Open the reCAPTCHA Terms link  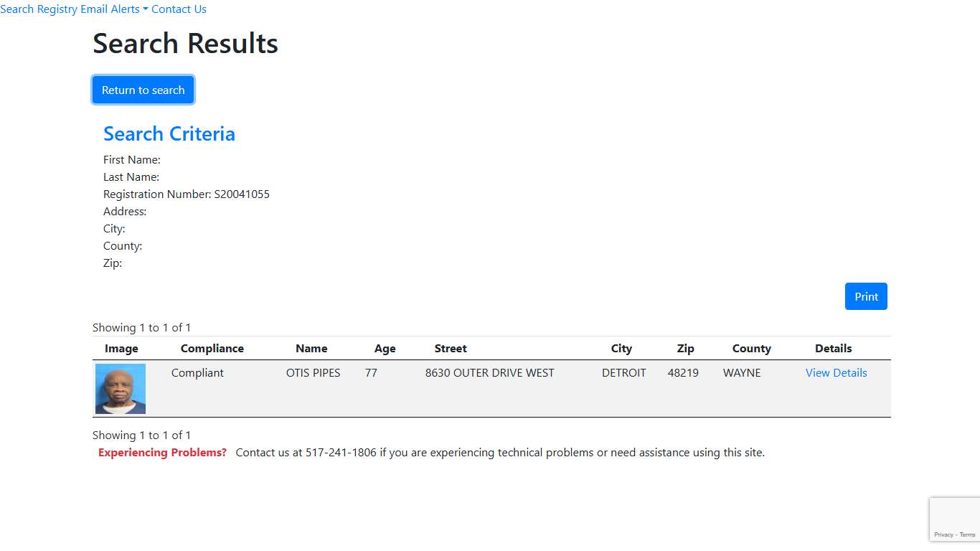point(968,534)
